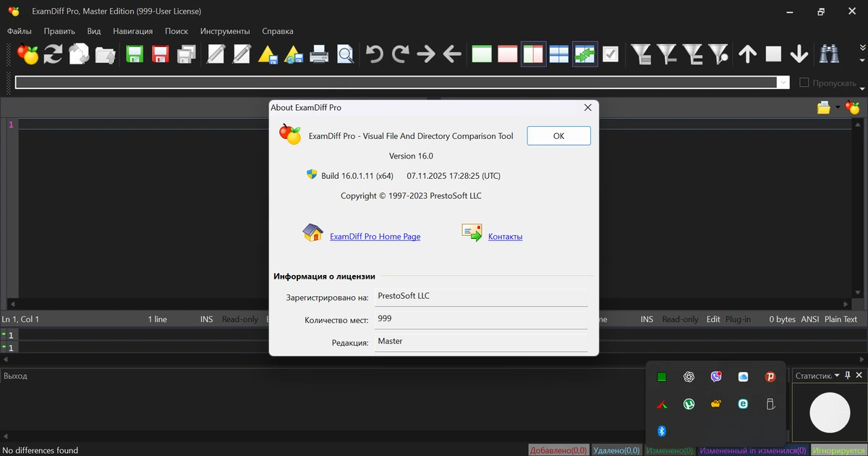Open the Инструменты menu
Screen dimensions: 868x456
[x=225, y=31]
